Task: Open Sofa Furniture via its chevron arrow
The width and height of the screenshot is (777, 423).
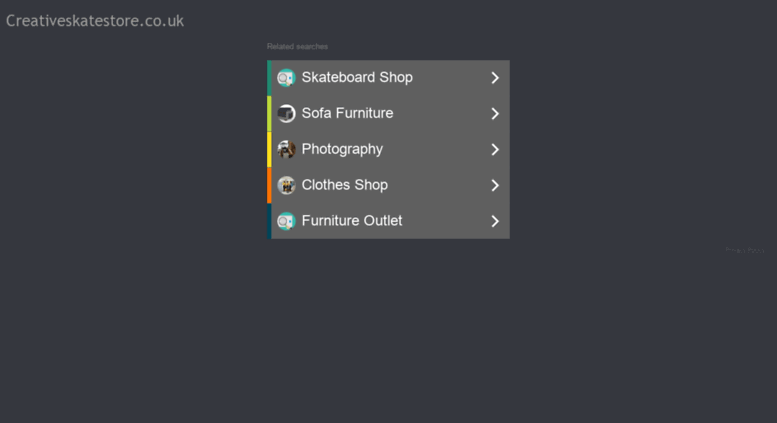Action: pyautogui.click(x=495, y=113)
